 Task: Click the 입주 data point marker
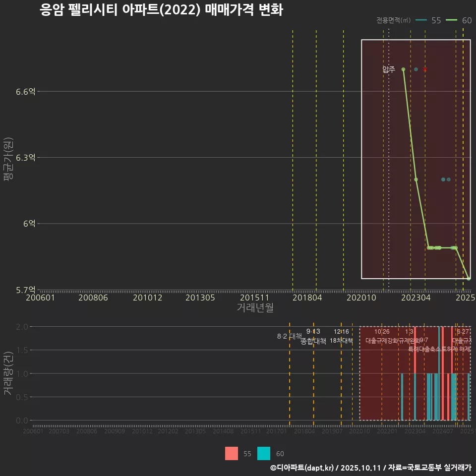click(403, 70)
